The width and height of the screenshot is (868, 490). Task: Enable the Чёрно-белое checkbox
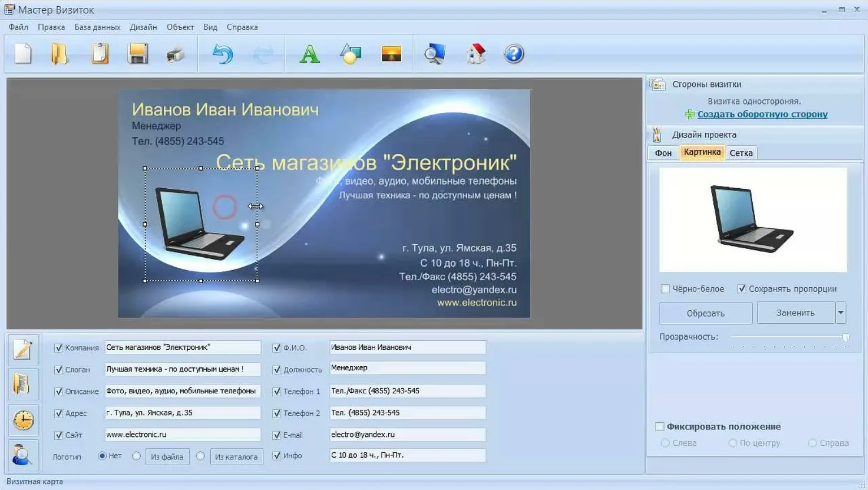pos(665,289)
